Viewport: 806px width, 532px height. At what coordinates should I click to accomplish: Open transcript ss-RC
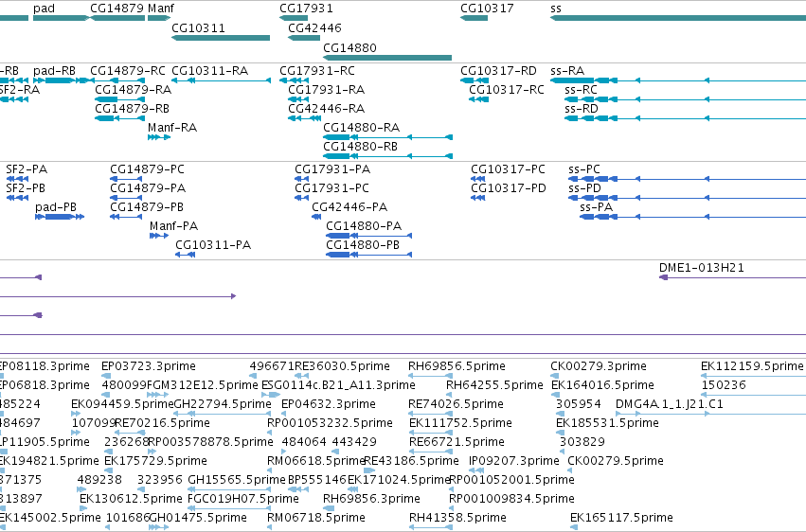581,89
